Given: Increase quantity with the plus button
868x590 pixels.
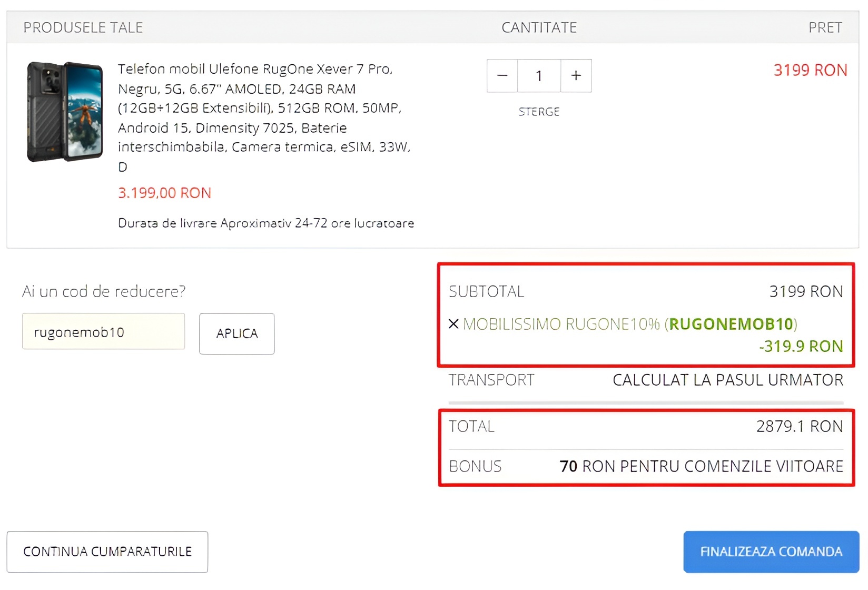Looking at the screenshot, I should pyautogui.click(x=576, y=76).
